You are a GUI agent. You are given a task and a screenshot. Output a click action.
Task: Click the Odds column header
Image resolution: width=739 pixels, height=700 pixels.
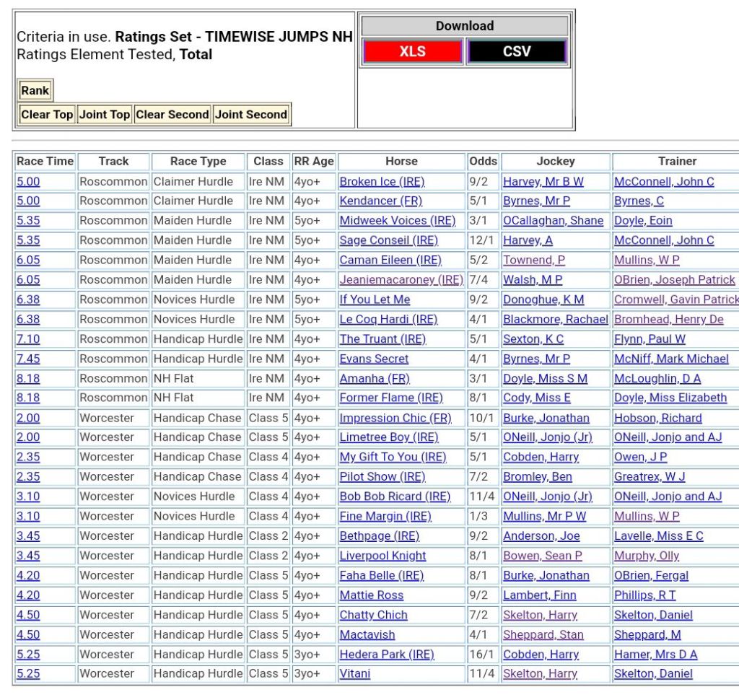483,162
